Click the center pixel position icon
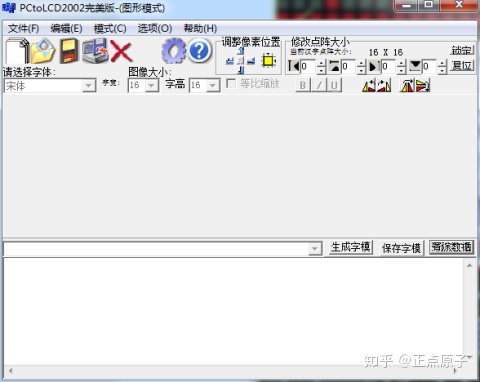The image size is (480, 382). coord(241,61)
